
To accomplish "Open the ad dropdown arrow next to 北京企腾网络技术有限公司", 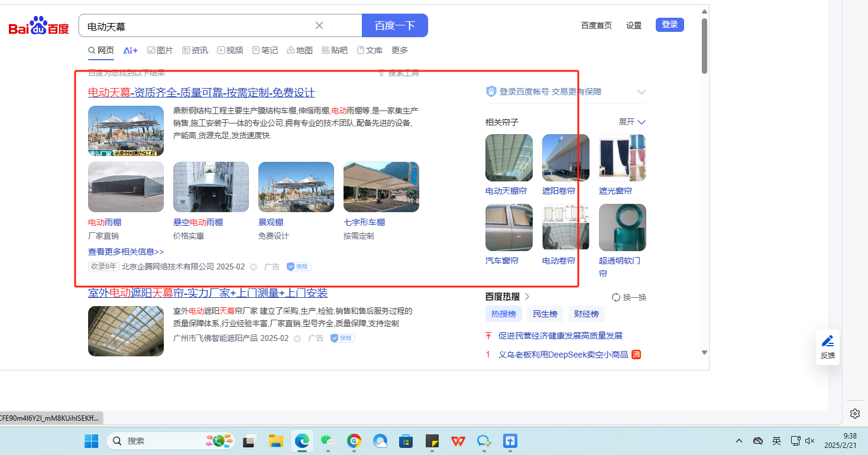I will click(254, 267).
